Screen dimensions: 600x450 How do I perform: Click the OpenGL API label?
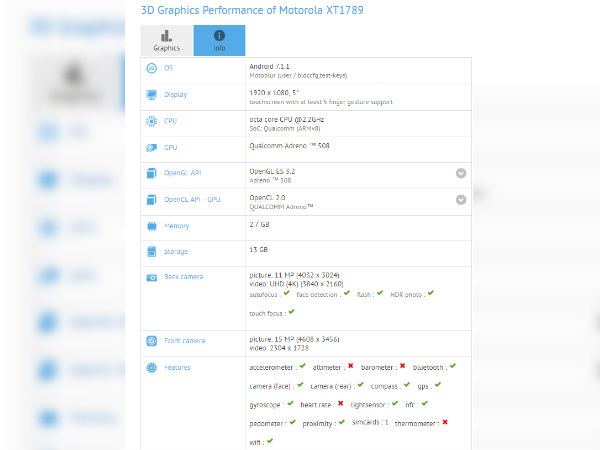click(x=183, y=173)
